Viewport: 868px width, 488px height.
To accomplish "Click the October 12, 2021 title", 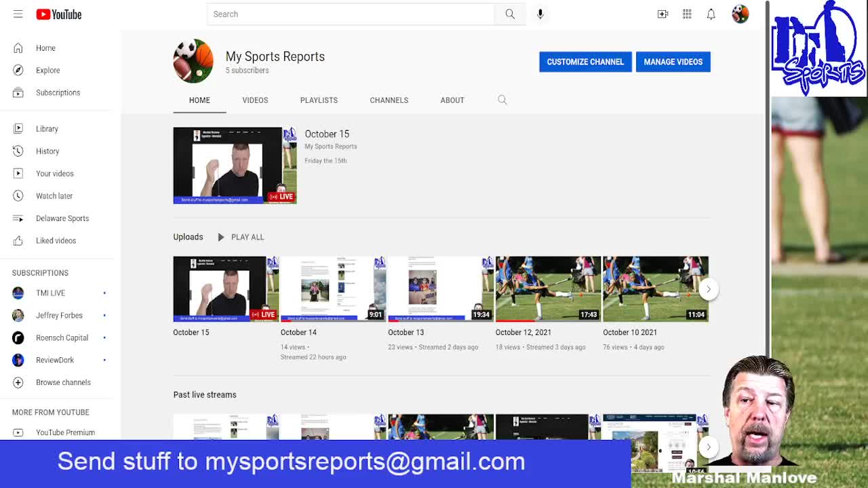I will click(524, 332).
